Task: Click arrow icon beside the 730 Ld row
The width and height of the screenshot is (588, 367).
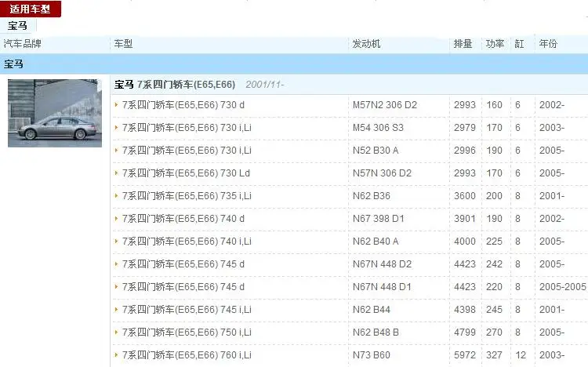Action: pyautogui.click(x=117, y=173)
